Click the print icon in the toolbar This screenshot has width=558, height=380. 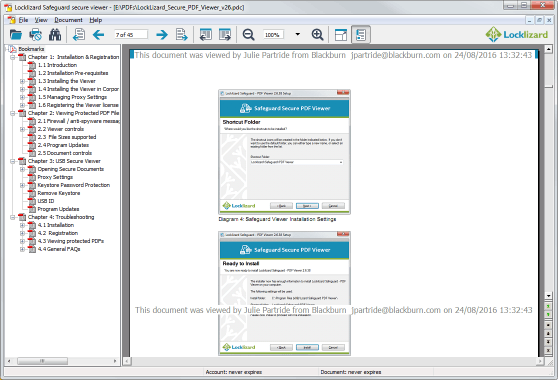(x=35, y=35)
